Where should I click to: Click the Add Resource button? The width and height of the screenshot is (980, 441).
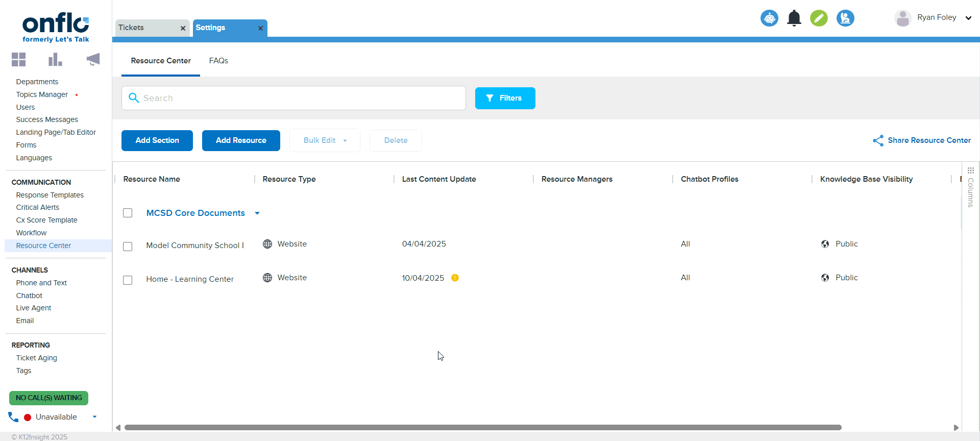pyautogui.click(x=241, y=140)
